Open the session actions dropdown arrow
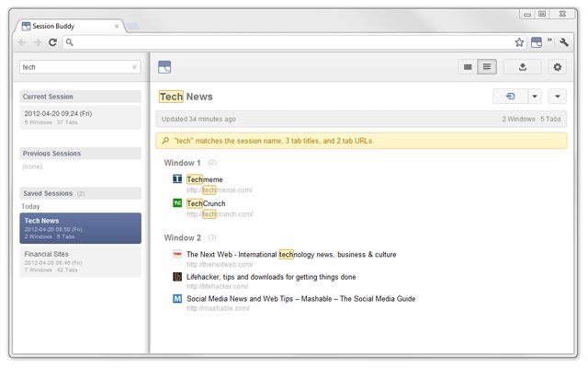 coord(558,97)
